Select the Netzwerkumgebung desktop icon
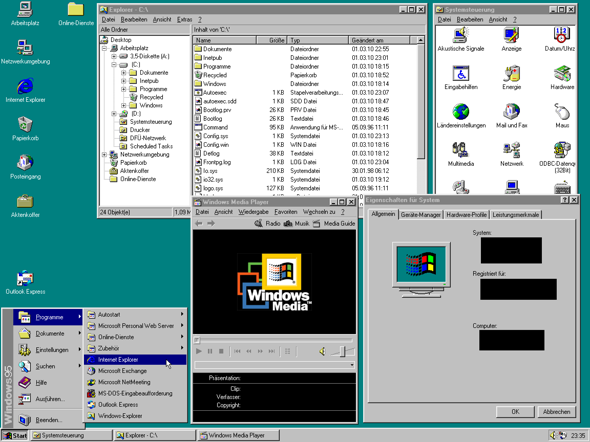 tap(25, 52)
